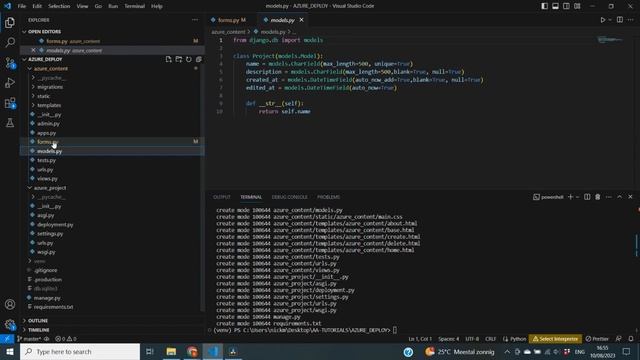640x360 pixels.
Task: Open the Extensions view
Action: pyautogui.click(x=10, y=103)
